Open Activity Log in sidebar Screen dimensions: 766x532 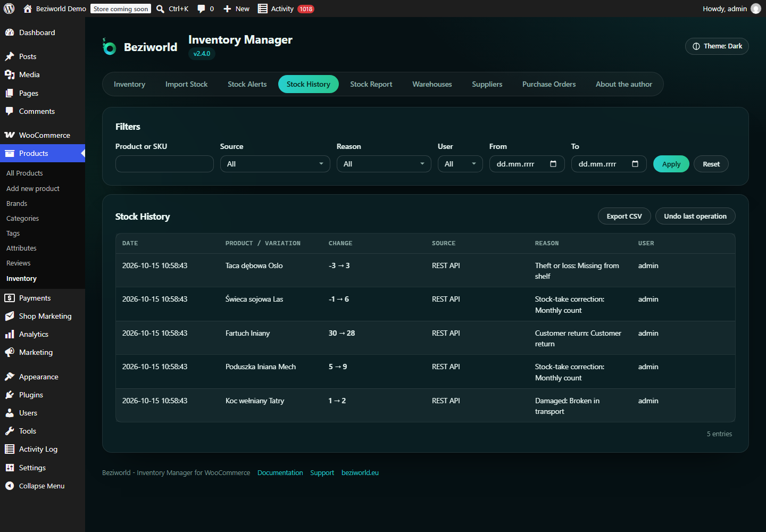[x=38, y=449]
